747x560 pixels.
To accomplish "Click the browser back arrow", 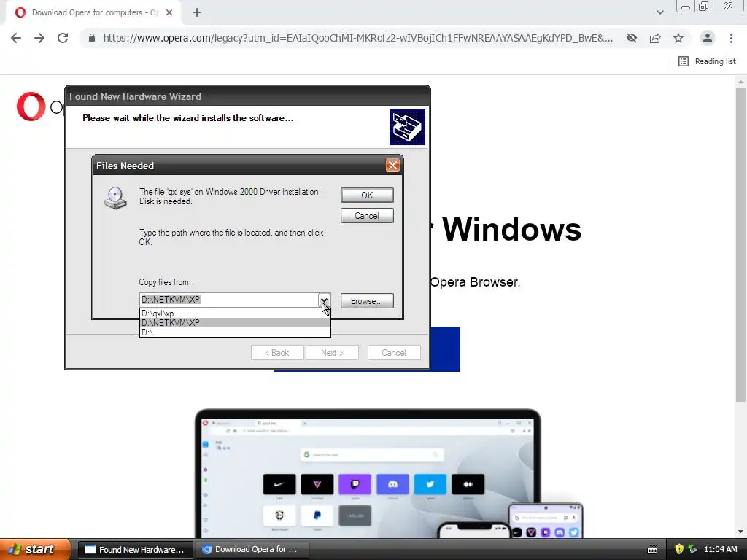I will (x=16, y=38).
